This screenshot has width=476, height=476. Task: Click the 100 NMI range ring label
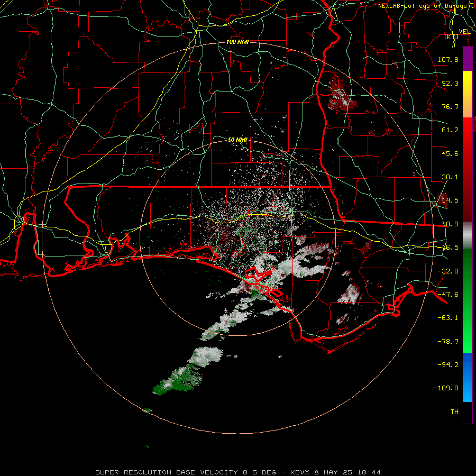[x=237, y=42]
